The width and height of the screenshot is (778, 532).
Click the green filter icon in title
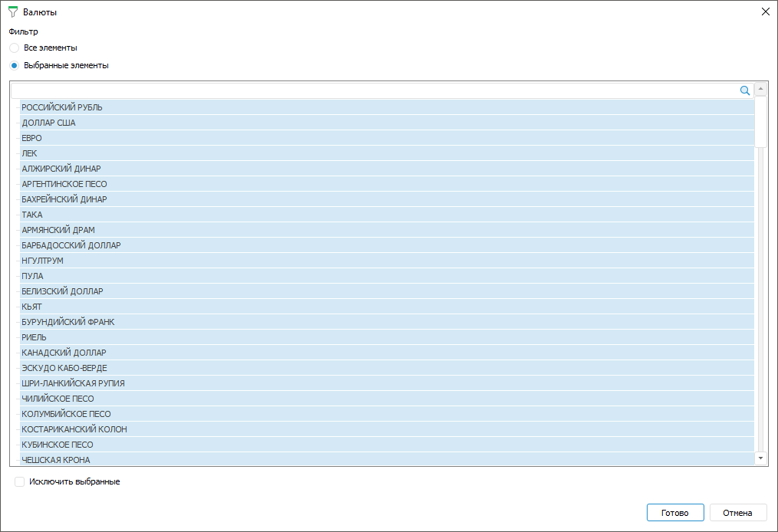point(12,12)
